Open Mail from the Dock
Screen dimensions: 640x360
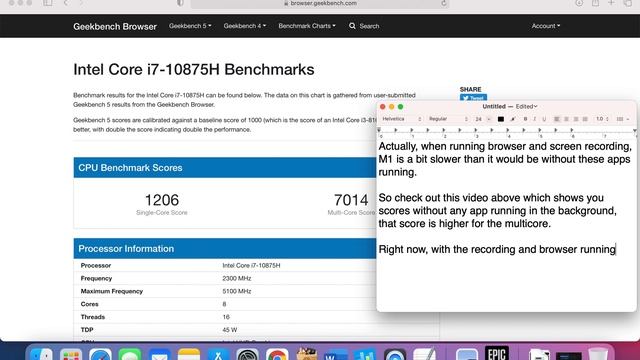click(159, 354)
